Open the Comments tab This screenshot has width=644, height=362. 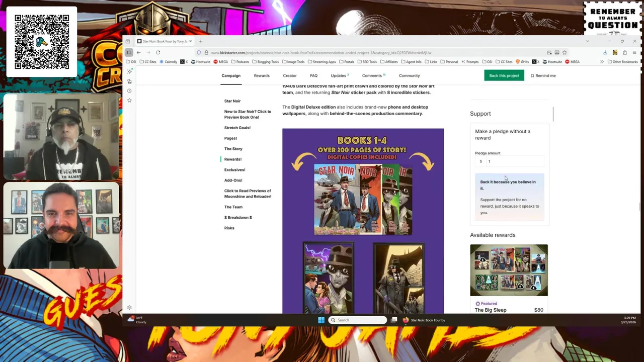click(x=373, y=75)
